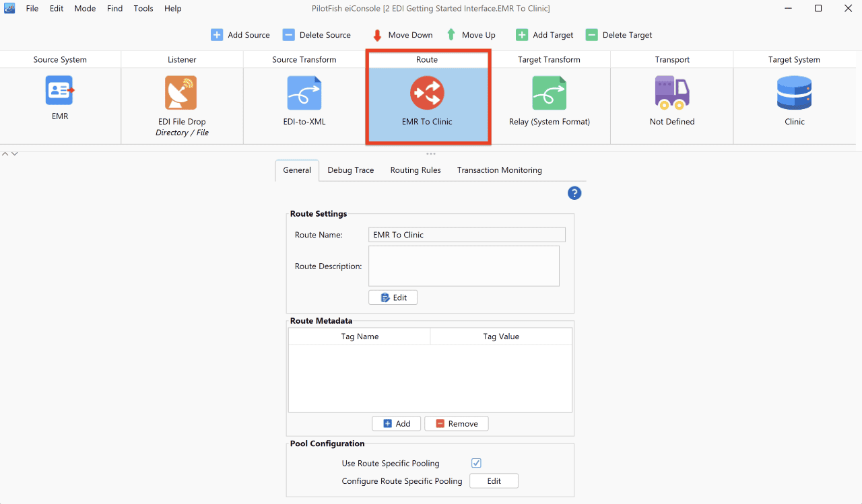Click the Target Transform column header
Viewport: 862px width, 504px height.
coord(549,59)
